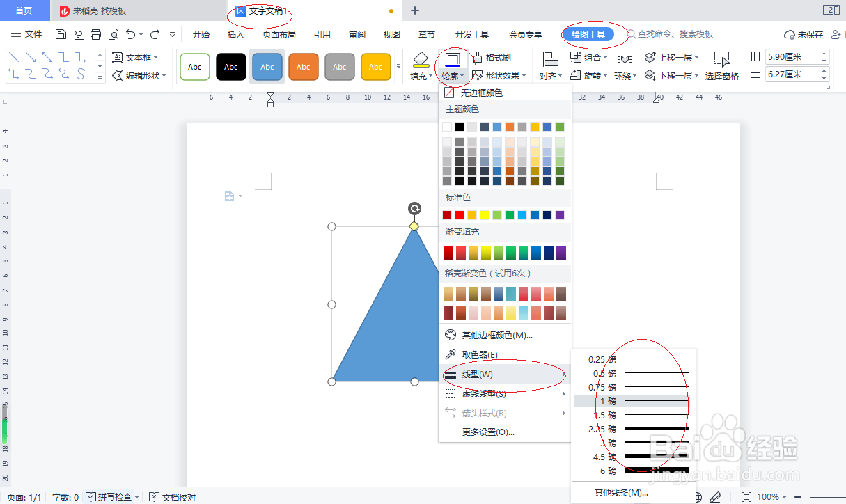Screen dimensions: 846x504
Task: Click the yellow adjustment handle on triangle
Action: (414, 226)
